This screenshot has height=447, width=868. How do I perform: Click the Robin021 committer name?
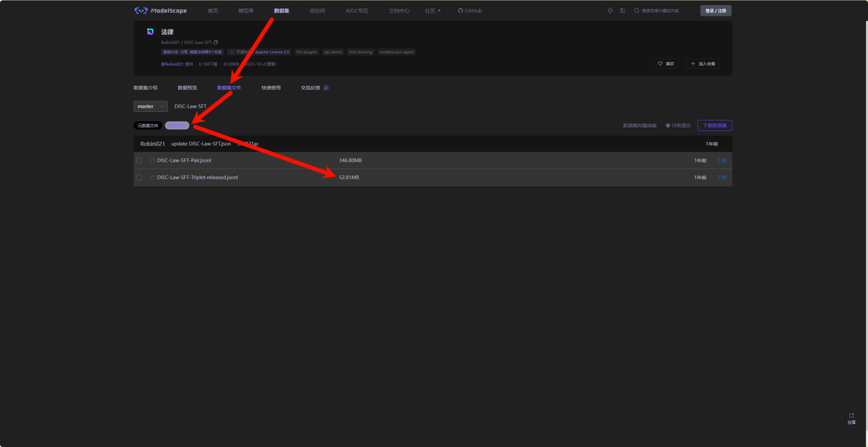click(x=153, y=144)
